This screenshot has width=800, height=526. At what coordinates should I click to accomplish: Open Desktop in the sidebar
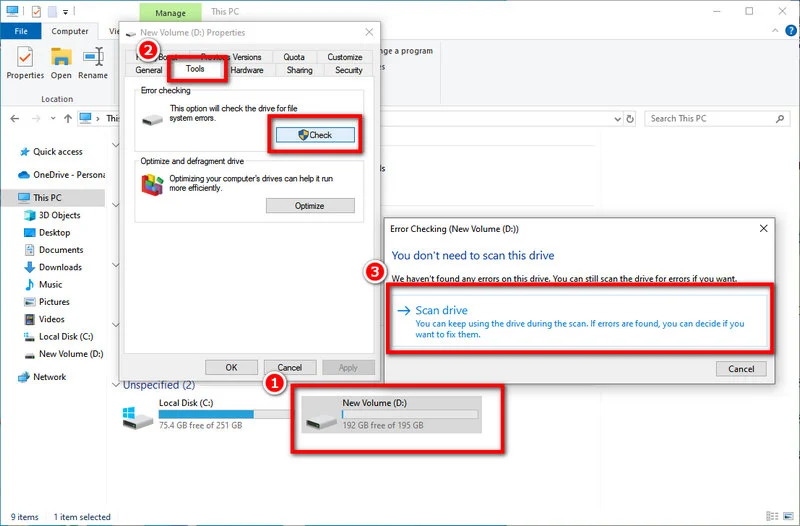tap(54, 232)
